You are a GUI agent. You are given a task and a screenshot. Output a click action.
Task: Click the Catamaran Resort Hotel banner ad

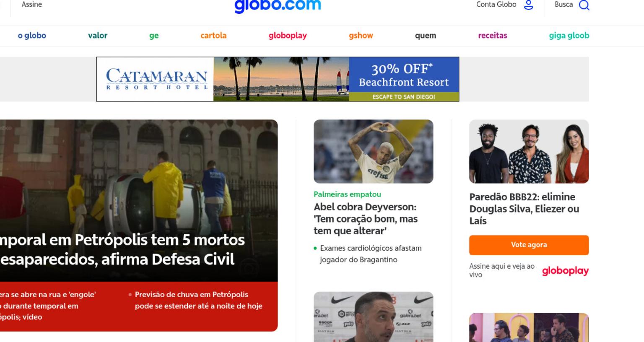[278, 79]
